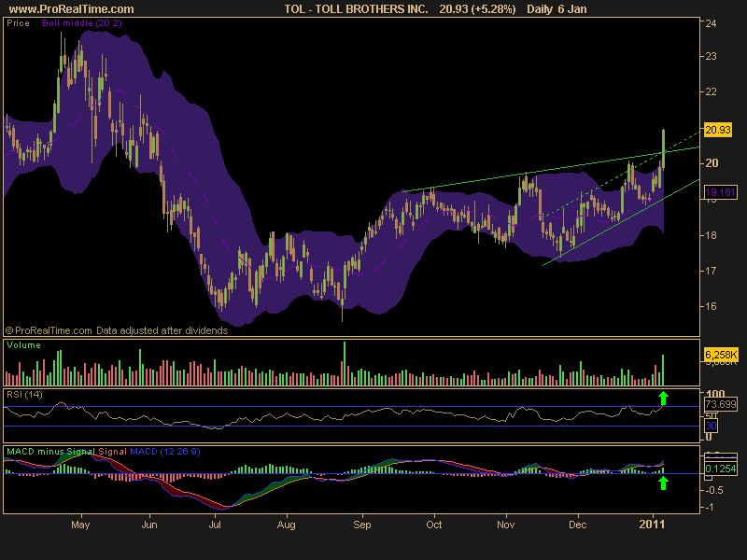Click the 20 price axis label

(712, 162)
